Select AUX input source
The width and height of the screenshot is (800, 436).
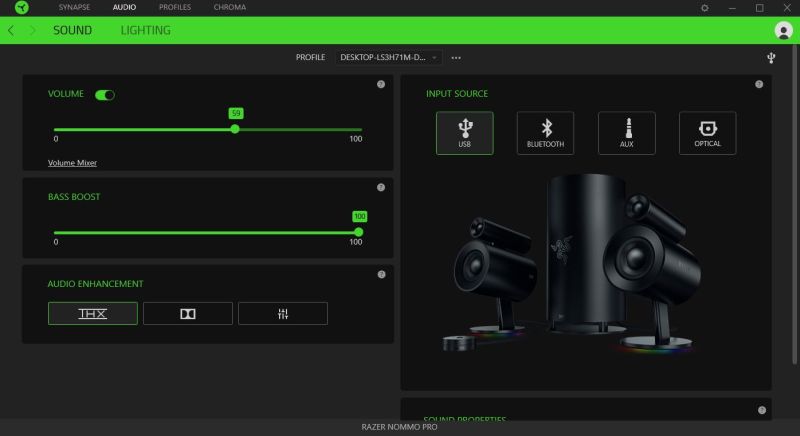click(627, 133)
